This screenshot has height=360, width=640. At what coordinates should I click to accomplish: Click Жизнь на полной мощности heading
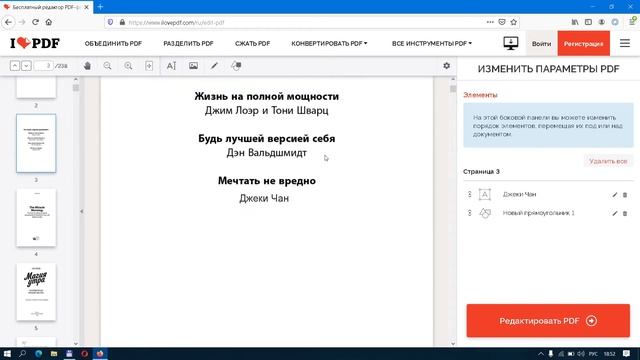(x=267, y=96)
